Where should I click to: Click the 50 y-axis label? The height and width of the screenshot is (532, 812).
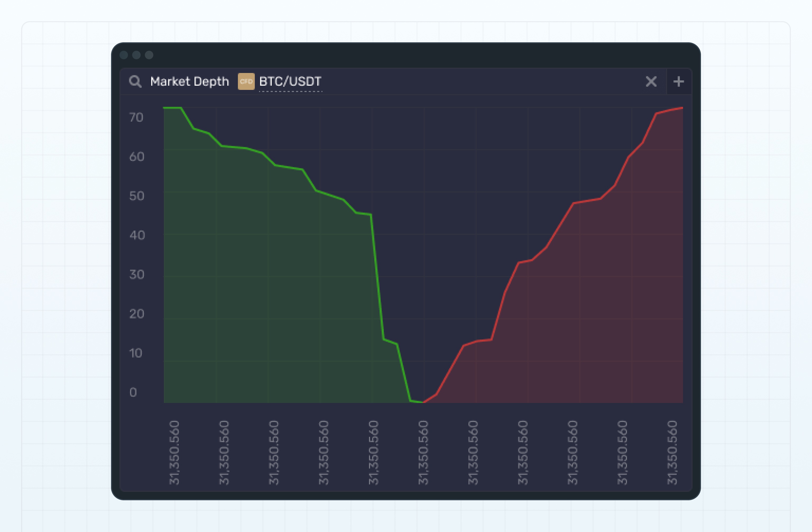136,196
